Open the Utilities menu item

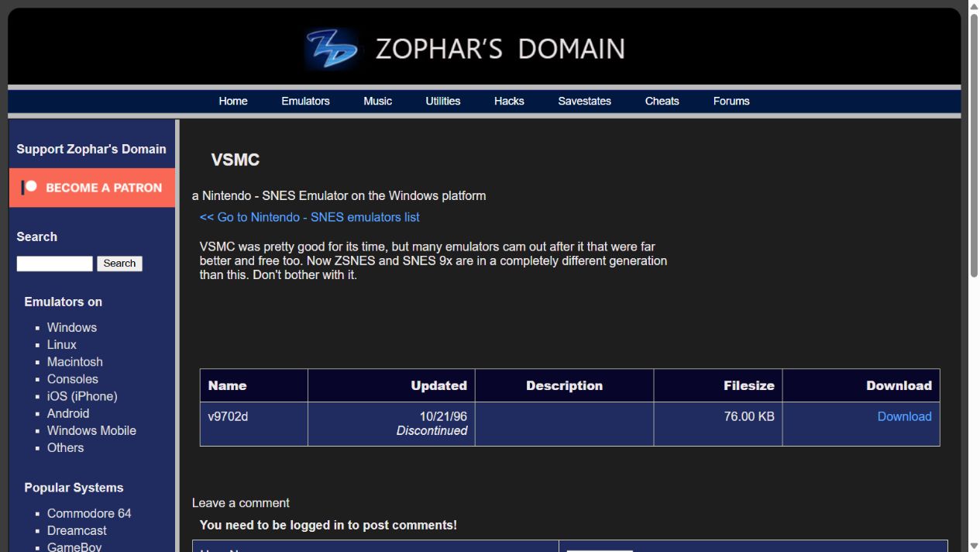[x=443, y=101]
